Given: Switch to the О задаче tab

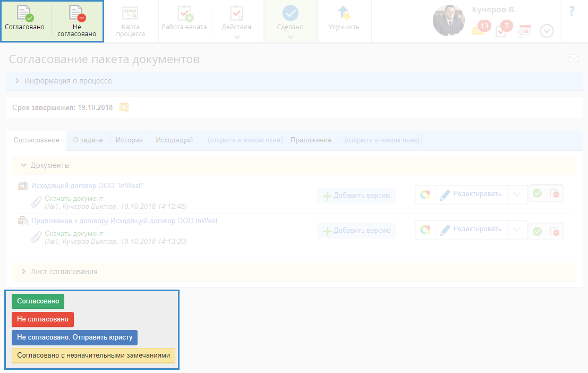Looking at the screenshot, I should click(88, 140).
